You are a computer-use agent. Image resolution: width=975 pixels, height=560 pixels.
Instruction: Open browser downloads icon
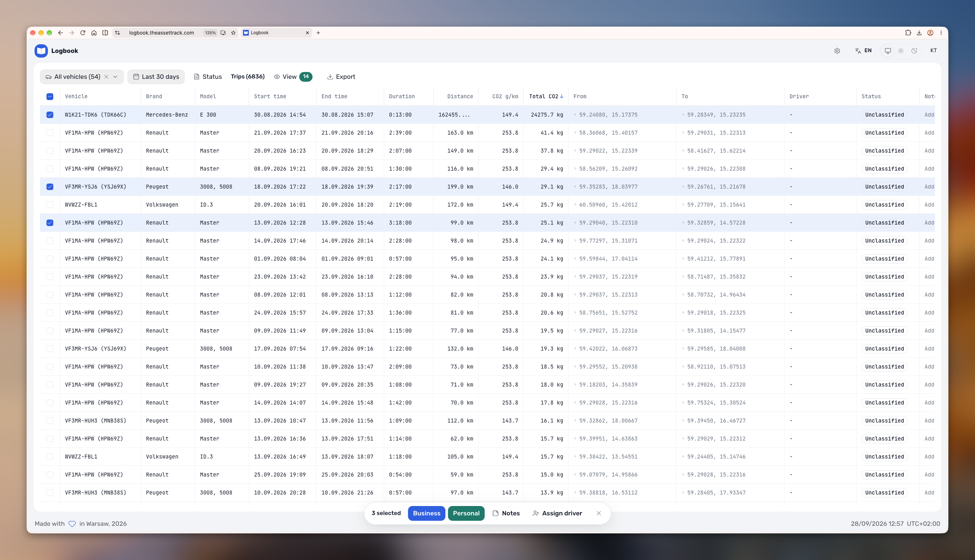tap(919, 33)
